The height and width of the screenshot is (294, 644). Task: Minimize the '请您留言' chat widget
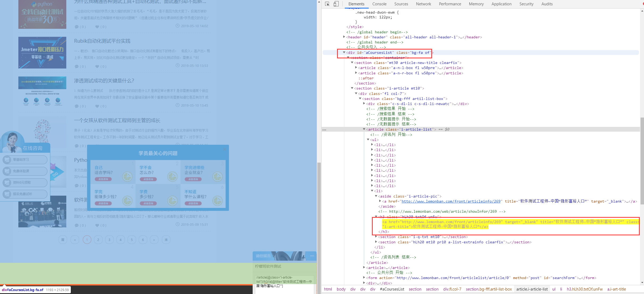pos(312,256)
